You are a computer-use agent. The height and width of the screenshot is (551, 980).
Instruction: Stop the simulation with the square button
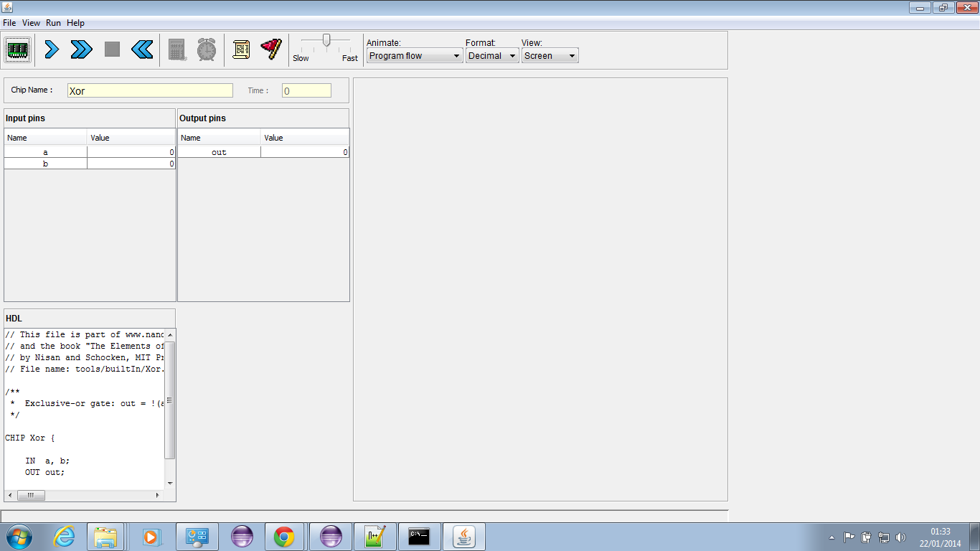(x=112, y=50)
